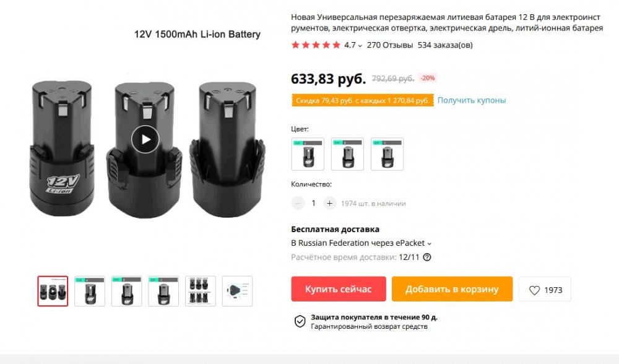Select the first gallery thumbnail with three batteries
The image size is (619, 364).
point(53,291)
